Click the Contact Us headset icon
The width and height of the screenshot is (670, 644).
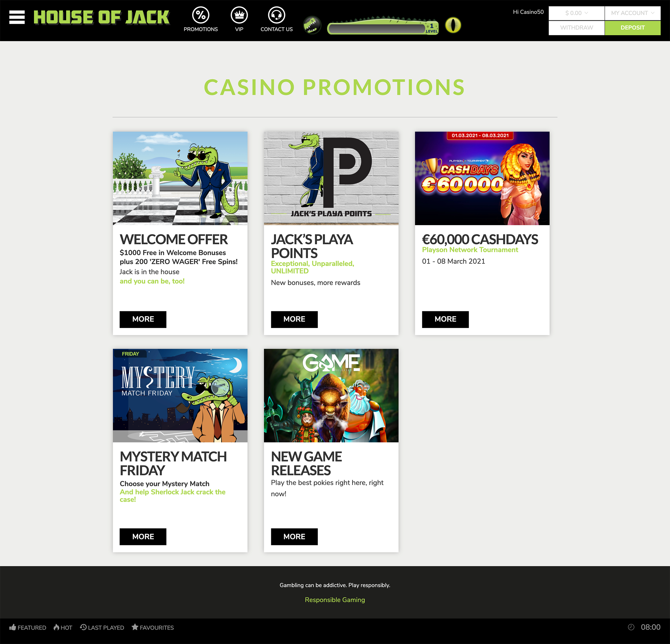pyautogui.click(x=276, y=15)
